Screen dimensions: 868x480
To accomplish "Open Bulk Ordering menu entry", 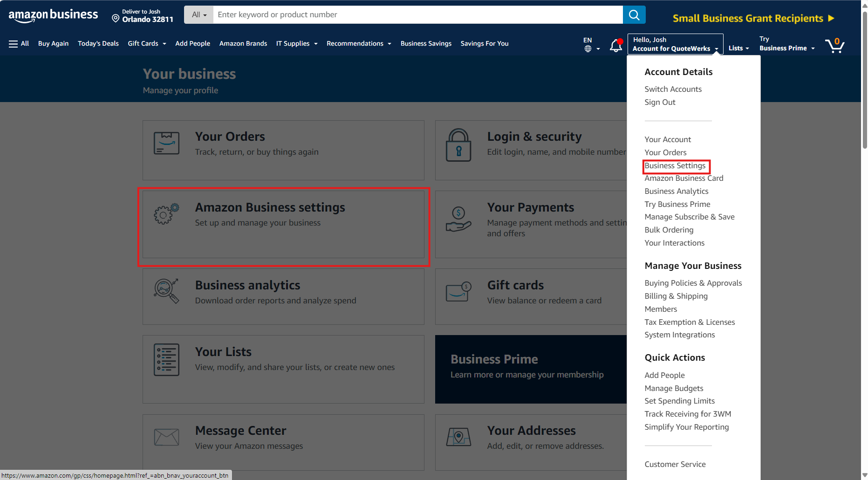I will [x=669, y=230].
